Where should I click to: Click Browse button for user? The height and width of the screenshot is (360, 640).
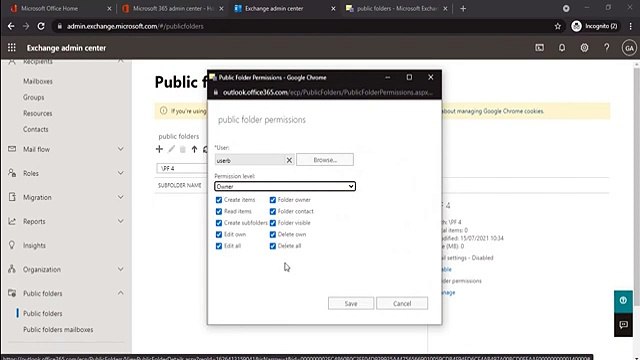point(325,160)
